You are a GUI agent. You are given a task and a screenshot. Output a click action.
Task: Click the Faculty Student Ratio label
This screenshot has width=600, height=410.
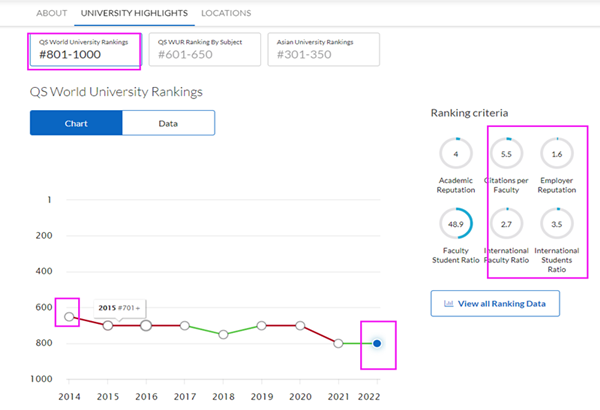[x=456, y=255]
